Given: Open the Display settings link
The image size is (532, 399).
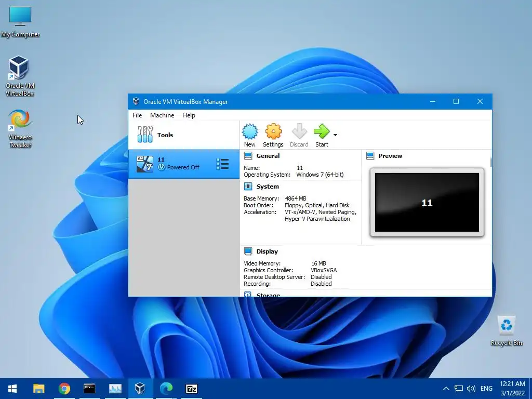Looking at the screenshot, I should pos(267,251).
